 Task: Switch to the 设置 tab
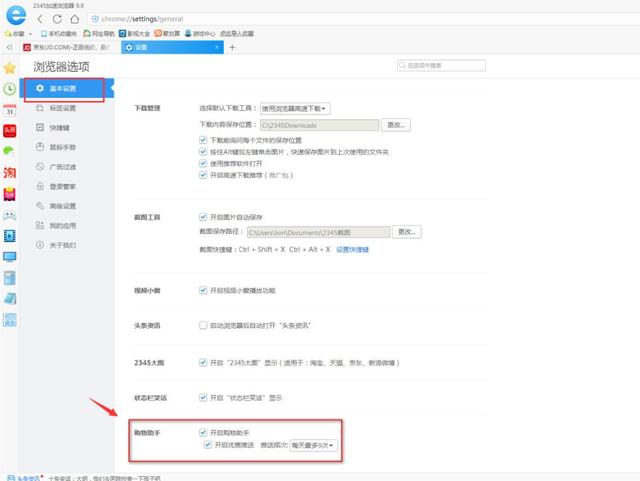(172, 47)
